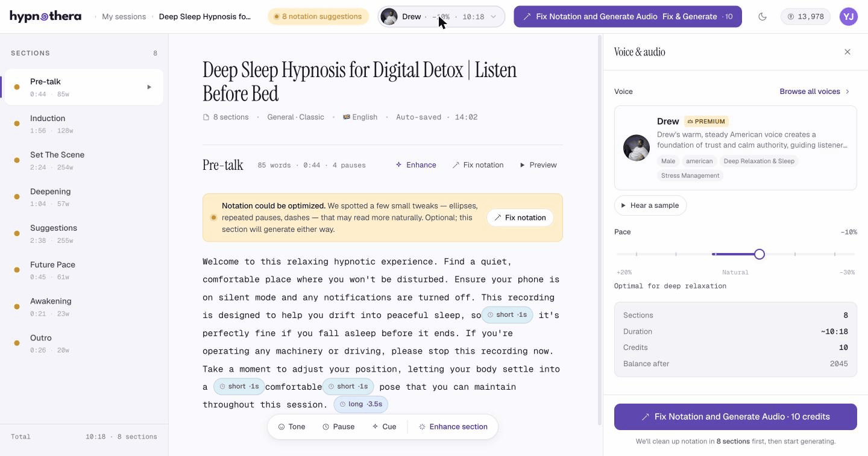Screen dimensions: 868x456
Task: Open the YJ user avatar menu
Action: (849, 17)
